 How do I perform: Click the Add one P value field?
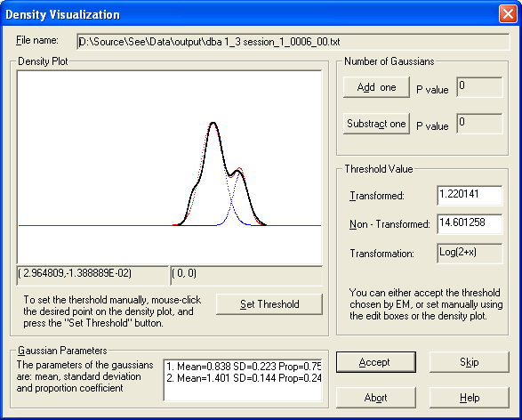pyautogui.click(x=479, y=87)
